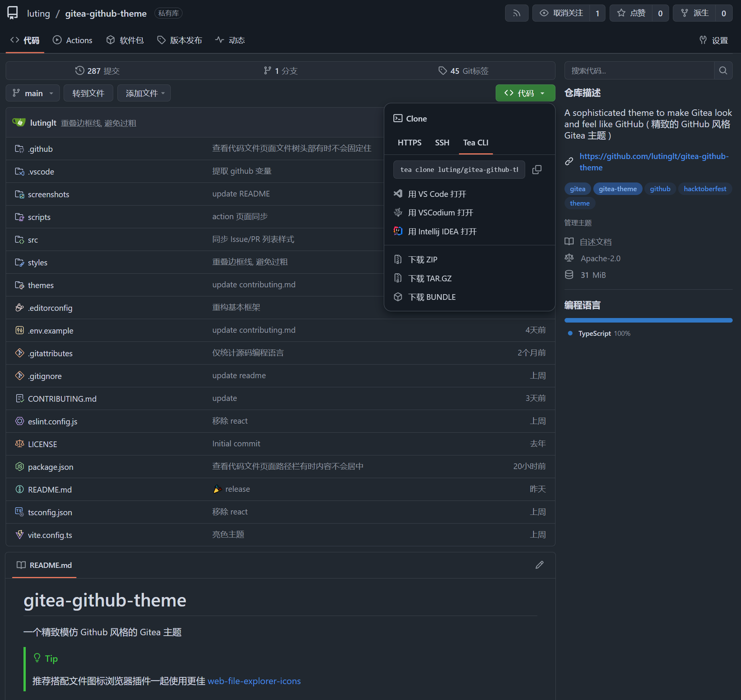
Task: Copy the tea clone command
Action: click(x=537, y=170)
